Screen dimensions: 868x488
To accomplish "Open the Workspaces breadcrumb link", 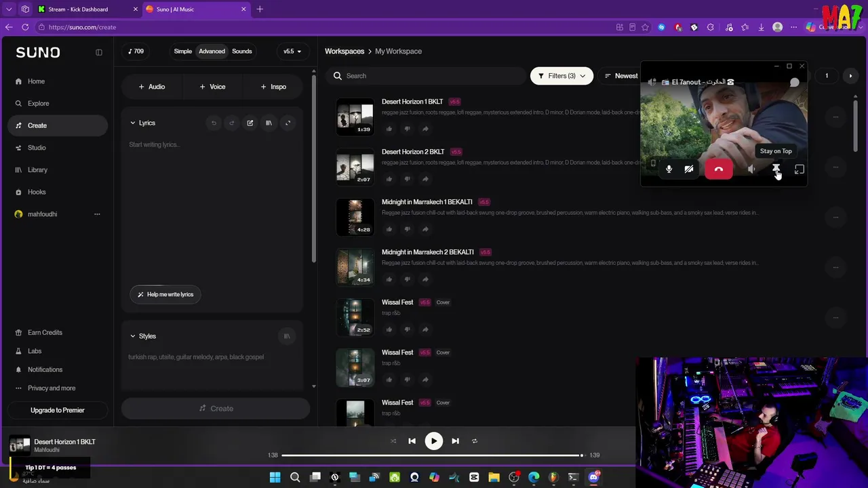I will (x=344, y=52).
